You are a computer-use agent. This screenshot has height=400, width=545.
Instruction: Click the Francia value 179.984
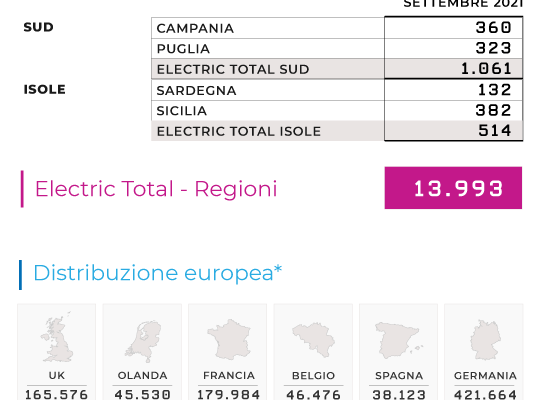click(x=229, y=395)
